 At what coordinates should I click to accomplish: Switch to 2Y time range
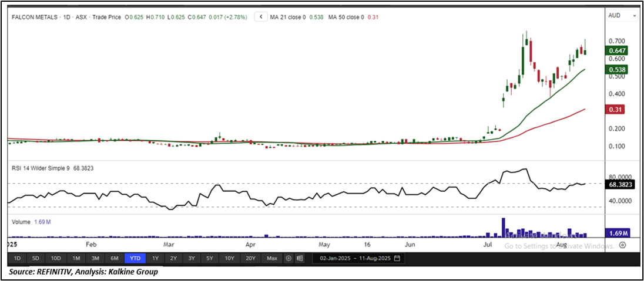coord(173,259)
